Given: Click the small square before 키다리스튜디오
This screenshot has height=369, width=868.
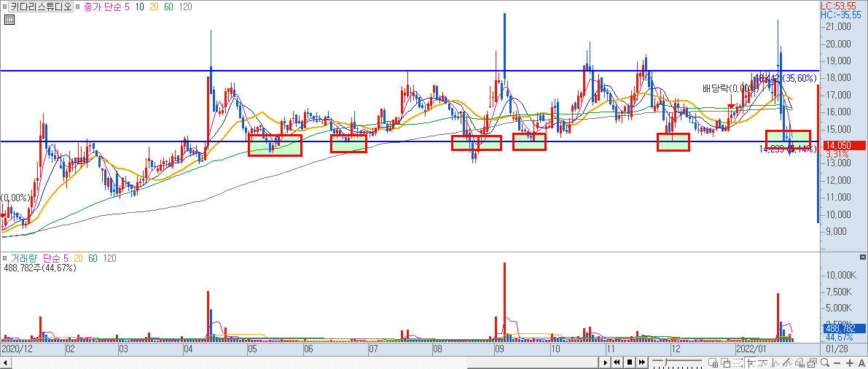Looking at the screenshot, I should (x=6, y=7).
